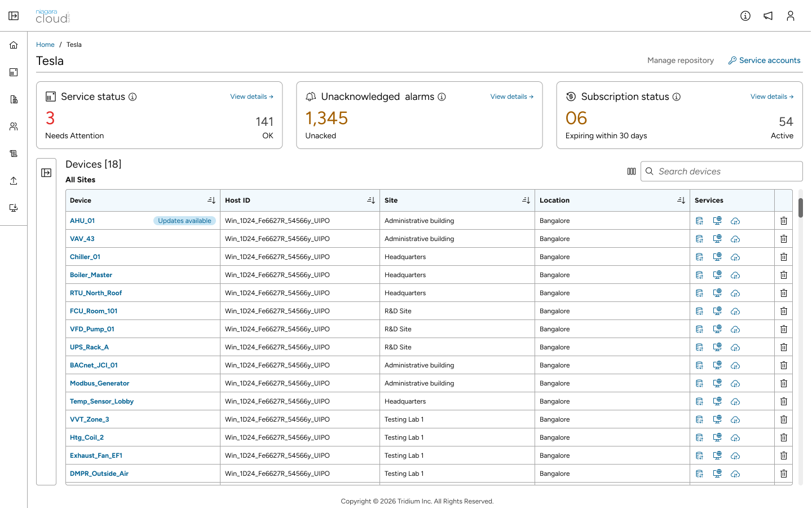
Task: Click Manage repository
Action: point(681,60)
